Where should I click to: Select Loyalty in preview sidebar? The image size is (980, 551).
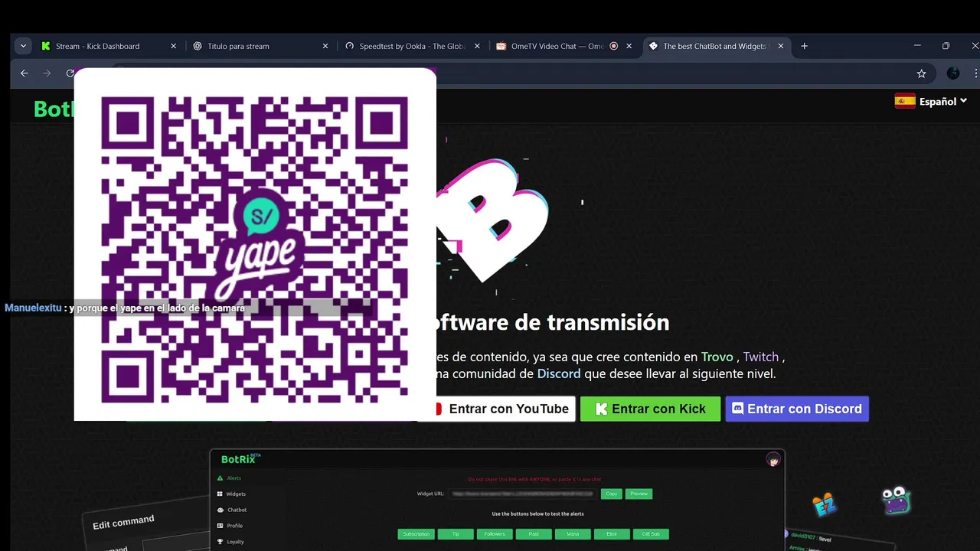235,542
